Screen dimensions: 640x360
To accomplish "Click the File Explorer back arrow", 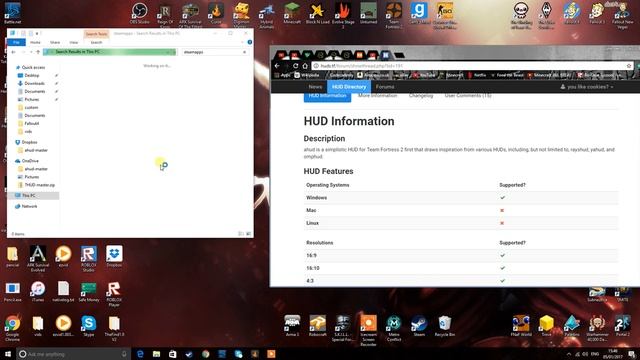I will pos(13,52).
